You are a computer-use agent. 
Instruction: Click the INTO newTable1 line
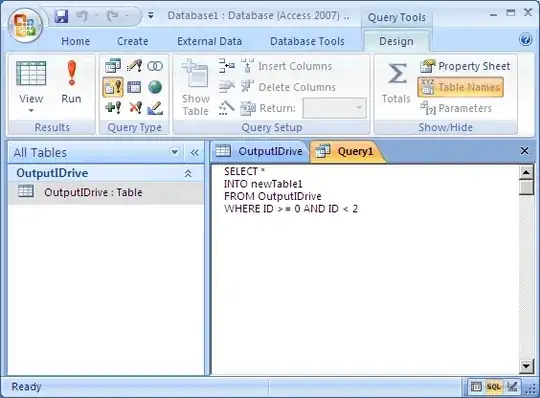(x=263, y=184)
